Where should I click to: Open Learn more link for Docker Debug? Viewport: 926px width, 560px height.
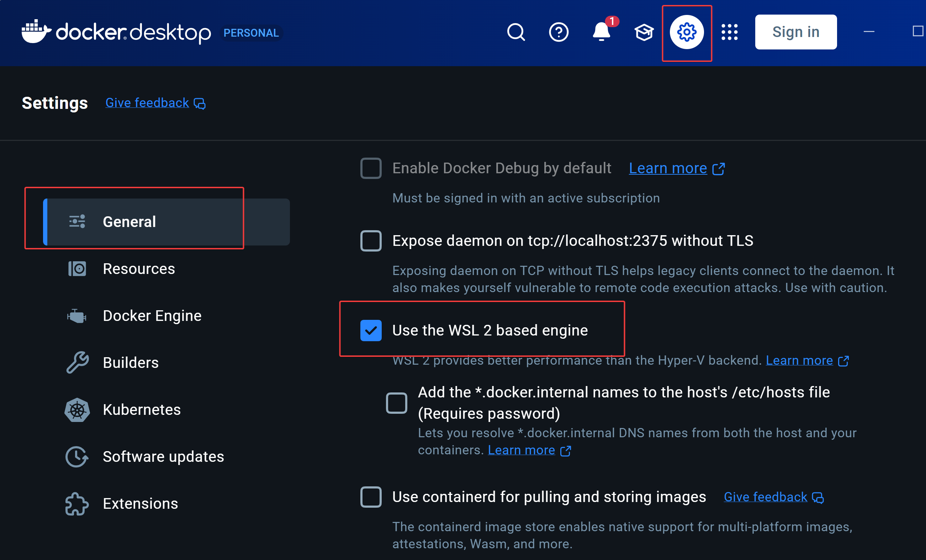pos(668,168)
